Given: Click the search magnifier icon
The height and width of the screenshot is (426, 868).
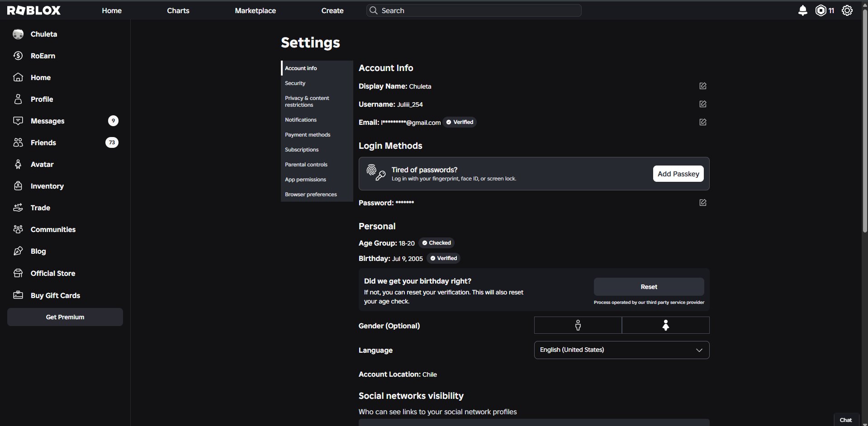Looking at the screenshot, I should click(373, 10).
